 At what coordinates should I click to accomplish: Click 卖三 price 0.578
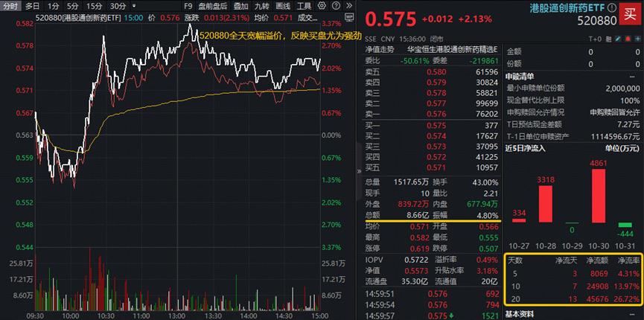click(x=436, y=93)
